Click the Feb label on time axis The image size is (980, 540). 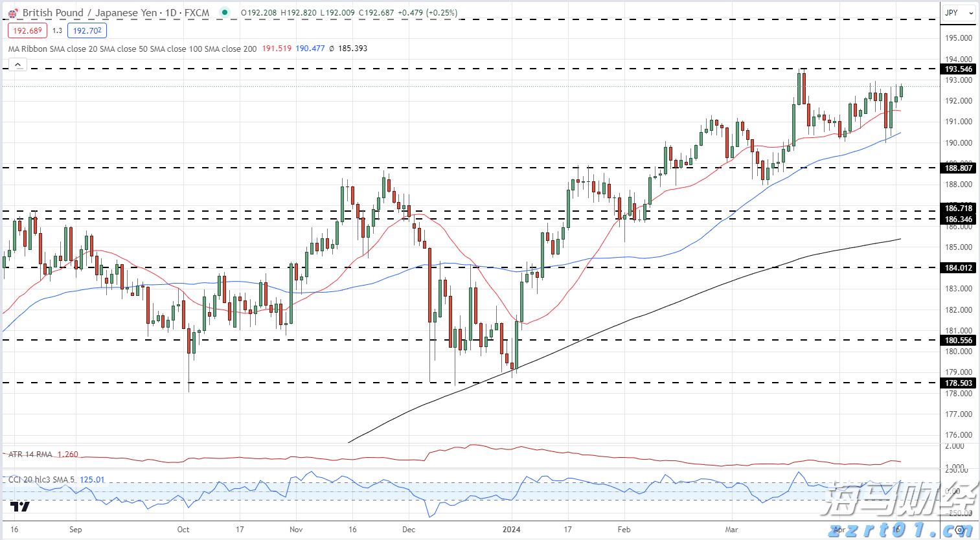point(624,530)
